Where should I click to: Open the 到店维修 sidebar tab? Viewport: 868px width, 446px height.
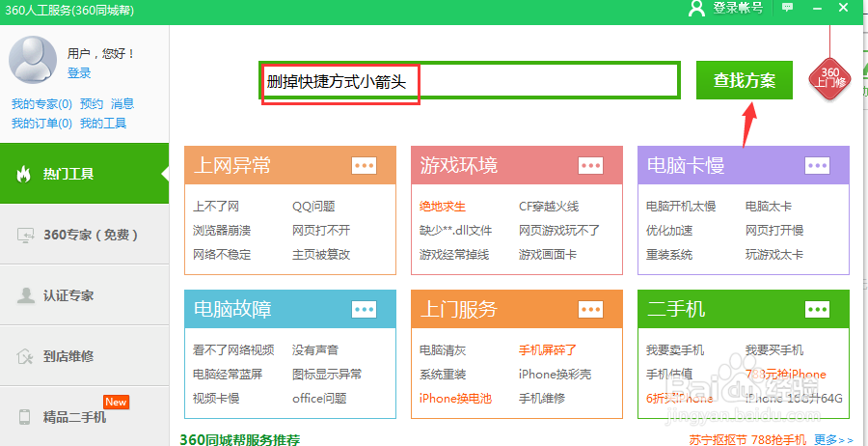click(84, 356)
